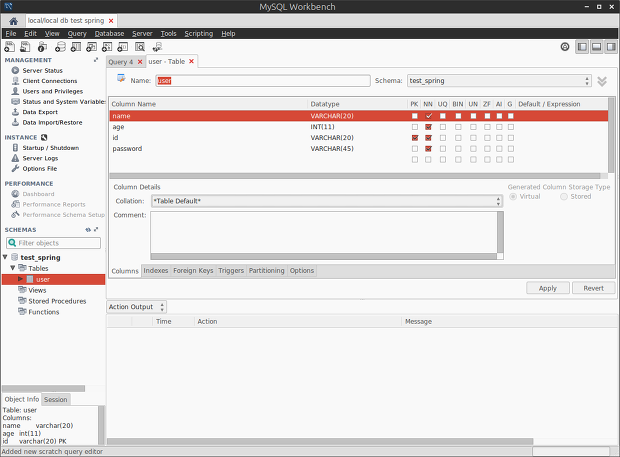Toggle the right sidebar panel icon
The width and height of the screenshot is (620, 457).
[x=611, y=47]
